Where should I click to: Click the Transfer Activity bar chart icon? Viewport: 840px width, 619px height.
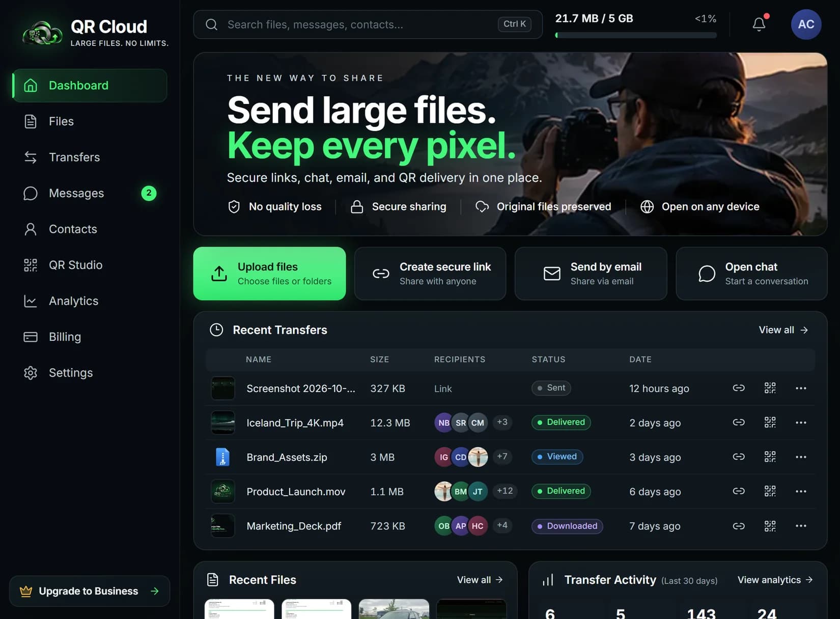[548, 580]
